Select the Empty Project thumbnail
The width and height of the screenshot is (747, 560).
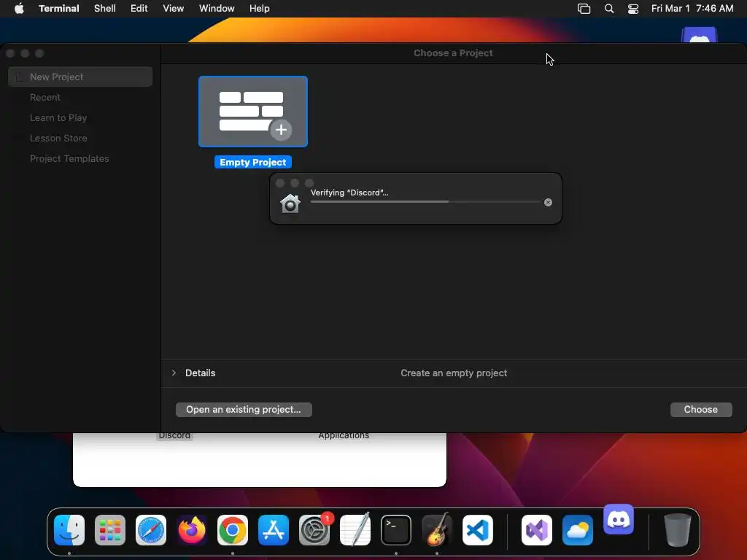253,112
